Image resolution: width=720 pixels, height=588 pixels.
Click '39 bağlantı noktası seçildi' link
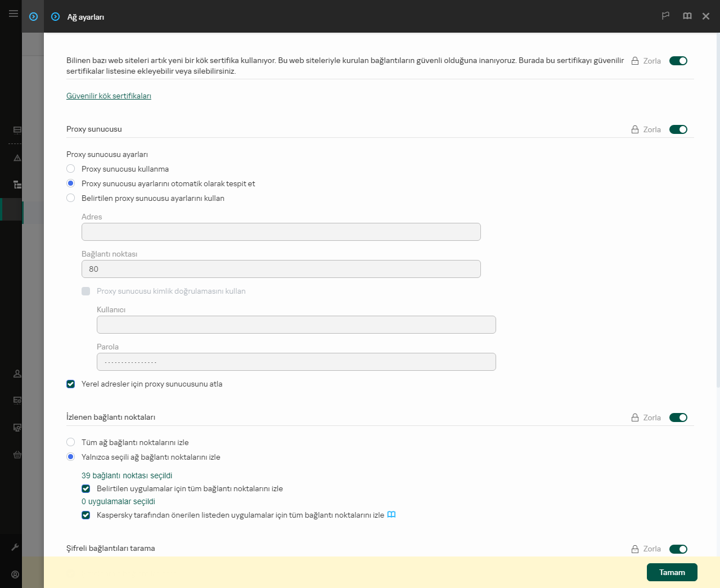127,475
